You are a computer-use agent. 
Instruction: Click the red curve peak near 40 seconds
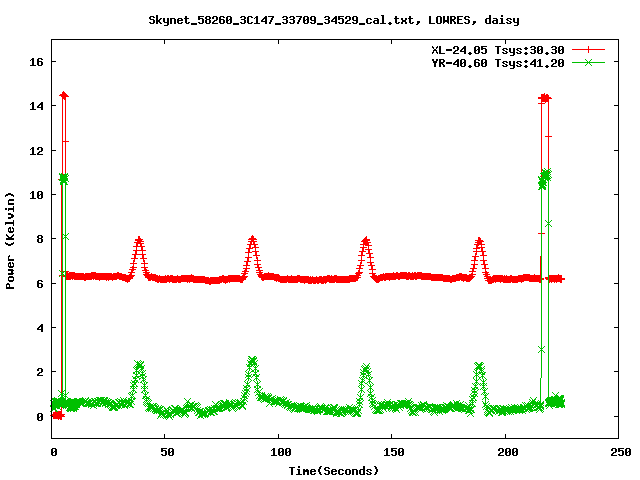pos(139,240)
